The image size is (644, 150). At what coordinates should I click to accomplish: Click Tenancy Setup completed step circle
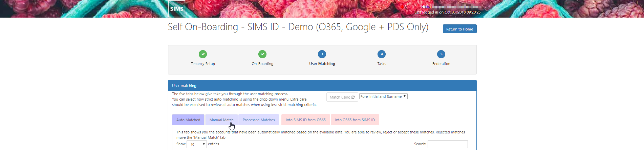point(203,54)
